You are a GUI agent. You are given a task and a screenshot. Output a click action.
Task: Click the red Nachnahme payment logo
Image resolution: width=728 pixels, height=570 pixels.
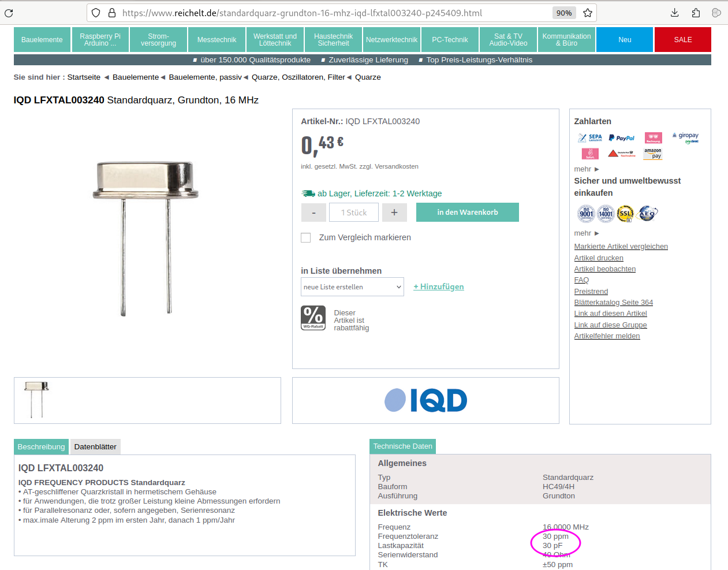click(x=621, y=154)
